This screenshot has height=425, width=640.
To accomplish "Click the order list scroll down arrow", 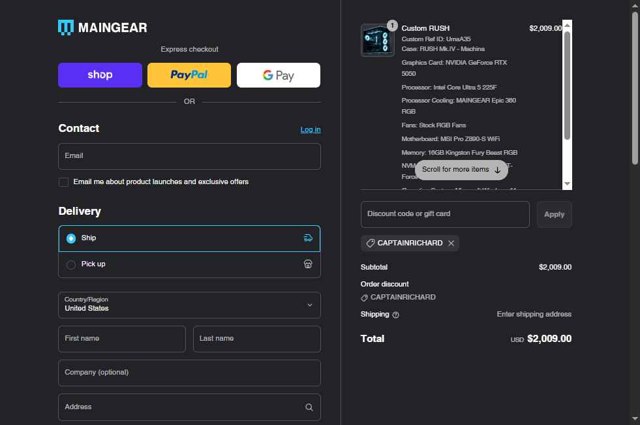I will [x=567, y=184].
